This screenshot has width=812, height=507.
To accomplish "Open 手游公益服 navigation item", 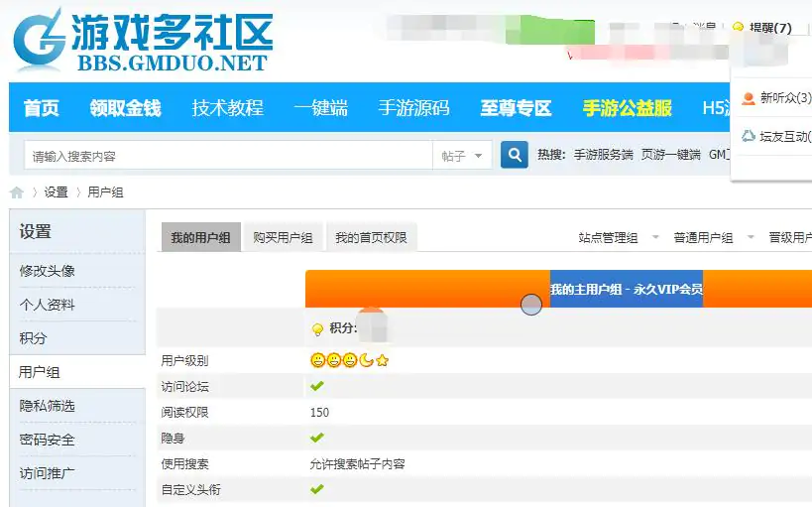I will pyautogui.click(x=628, y=108).
